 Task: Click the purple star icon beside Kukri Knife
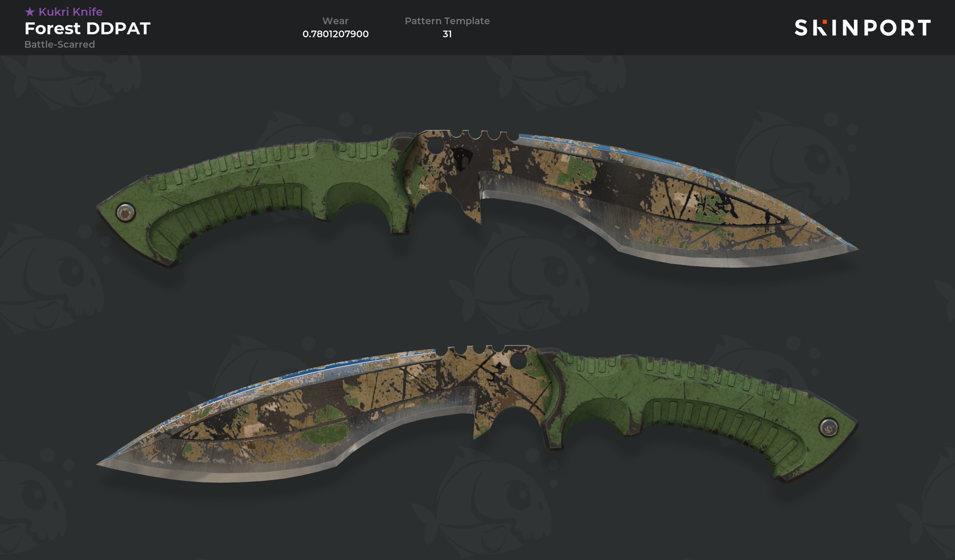click(29, 12)
